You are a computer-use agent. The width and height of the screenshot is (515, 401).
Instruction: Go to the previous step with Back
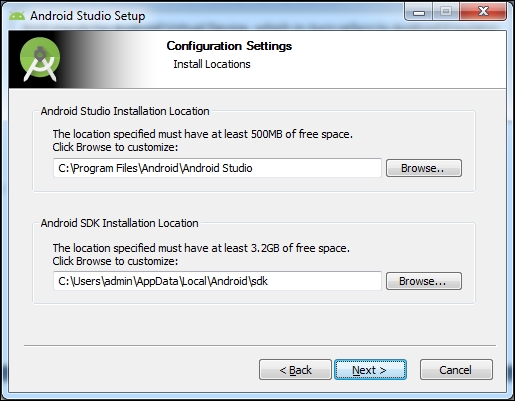pos(295,370)
